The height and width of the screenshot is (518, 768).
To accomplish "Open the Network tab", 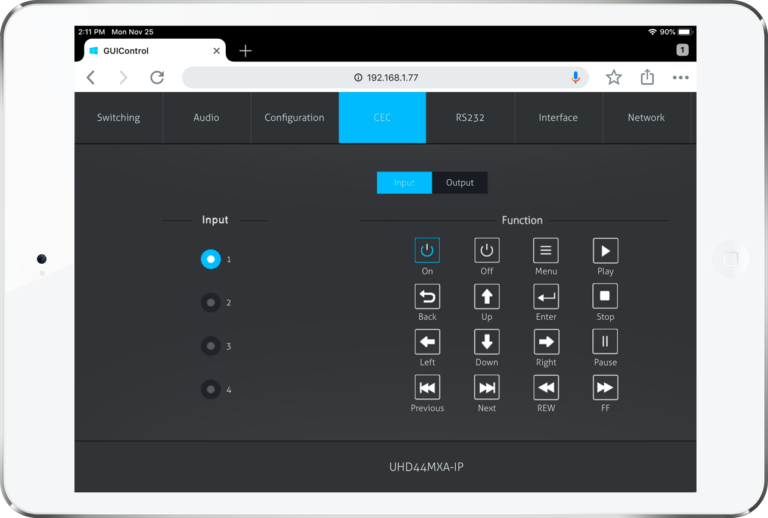I will (646, 118).
